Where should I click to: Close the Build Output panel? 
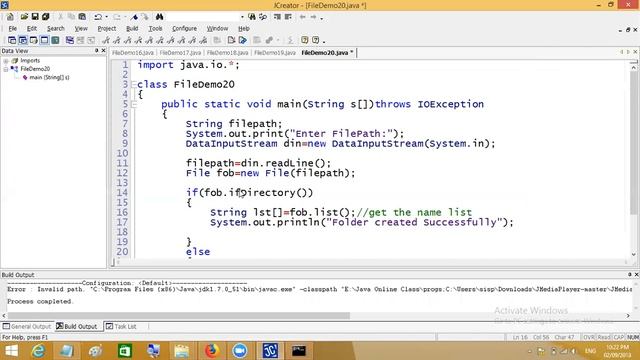click(636, 275)
